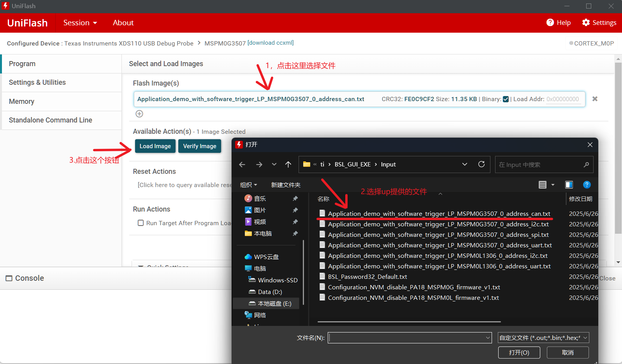Open Settings gear in the header
Image resolution: width=622 pixels, height=364 pixels.
pos(586,23)
